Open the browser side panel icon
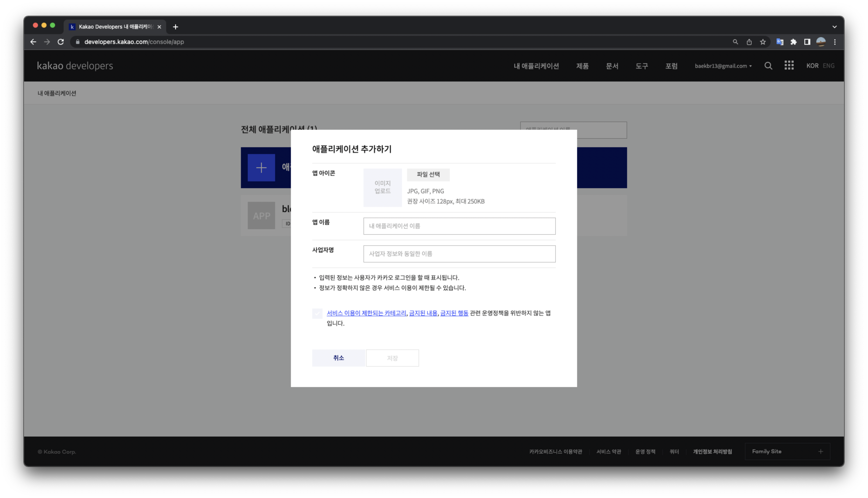Image resolution: width=868 pixels, height=498 pixels. click(807, 42)
